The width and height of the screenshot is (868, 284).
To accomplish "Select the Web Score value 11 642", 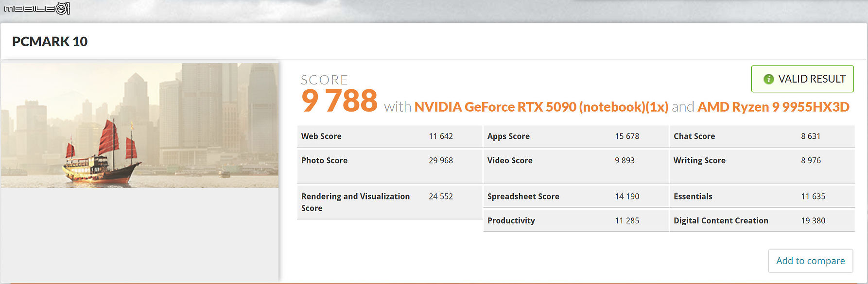I will tap(441, 136).
